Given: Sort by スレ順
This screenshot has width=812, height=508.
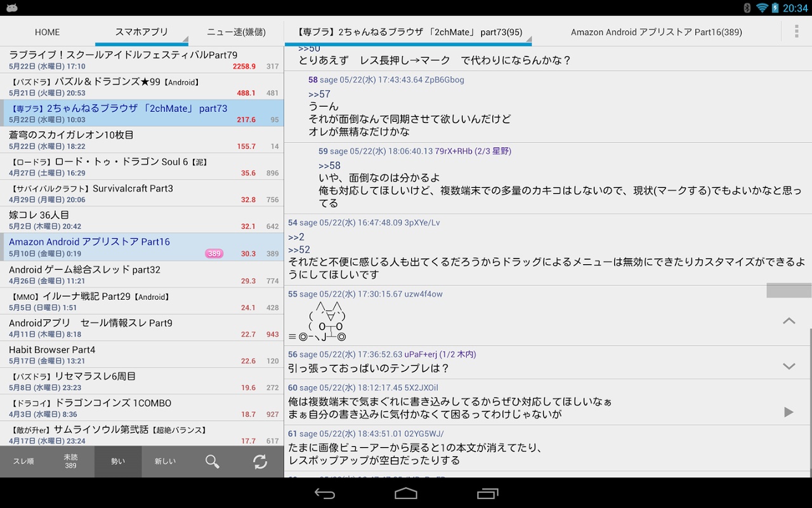Looking at the screenshot, I should click(23, 462).
